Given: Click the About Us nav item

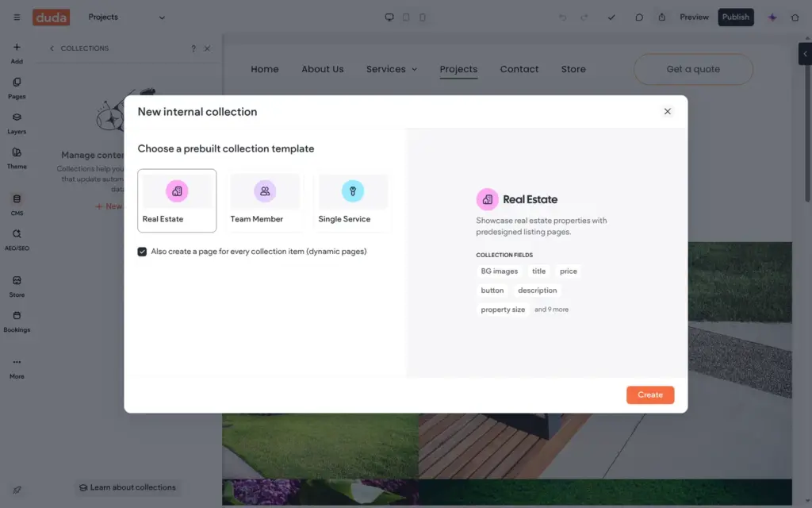Looking at the screenshot, I should click(x=323, y=69).
